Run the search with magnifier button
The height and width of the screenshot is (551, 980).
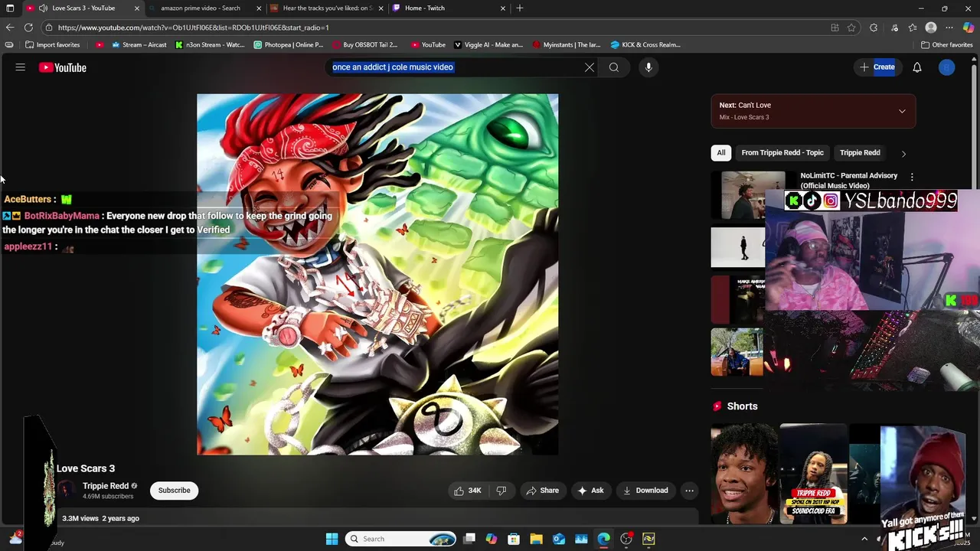click(x=614, y=67)
